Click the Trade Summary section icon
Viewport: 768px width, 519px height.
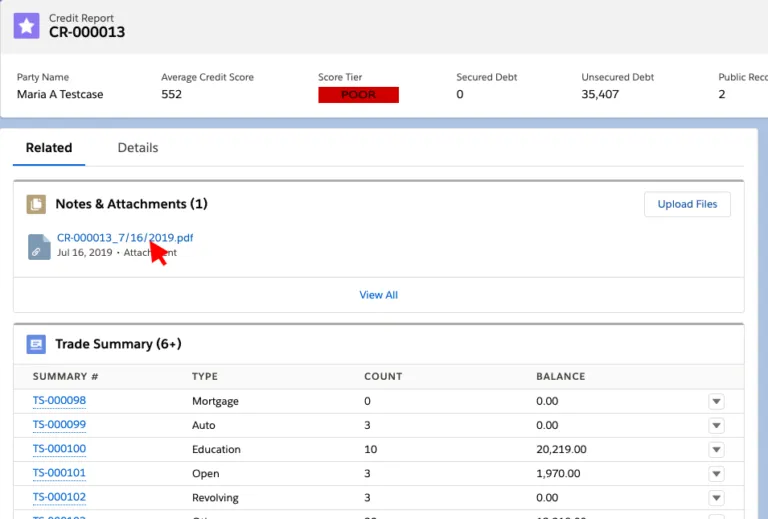tap(36, 344)
